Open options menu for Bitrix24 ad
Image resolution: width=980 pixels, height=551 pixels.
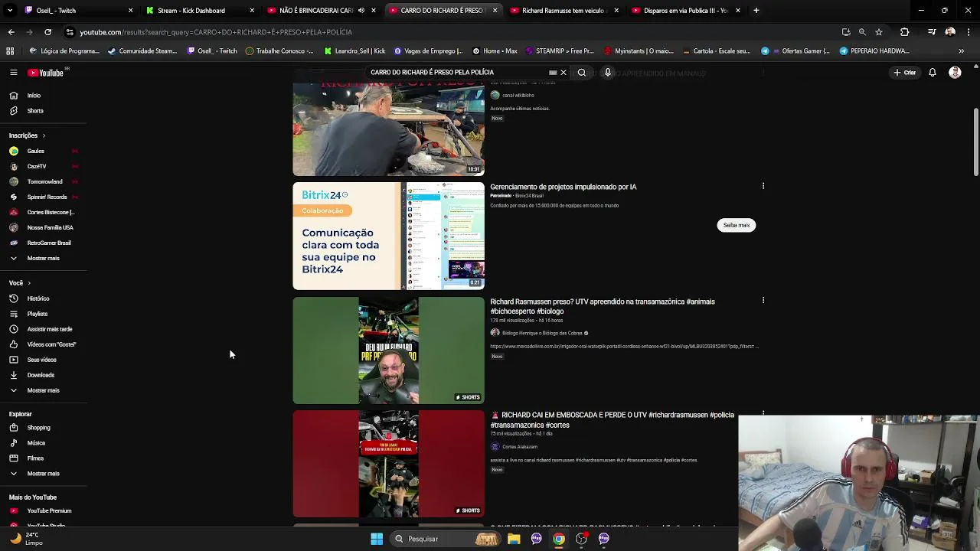coord(763,186)
